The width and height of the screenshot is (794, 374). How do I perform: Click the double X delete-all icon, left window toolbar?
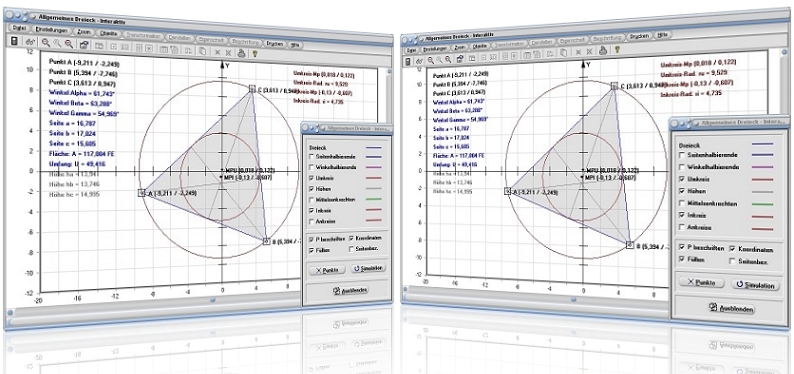pyautogui.click(x=229, y=53)
